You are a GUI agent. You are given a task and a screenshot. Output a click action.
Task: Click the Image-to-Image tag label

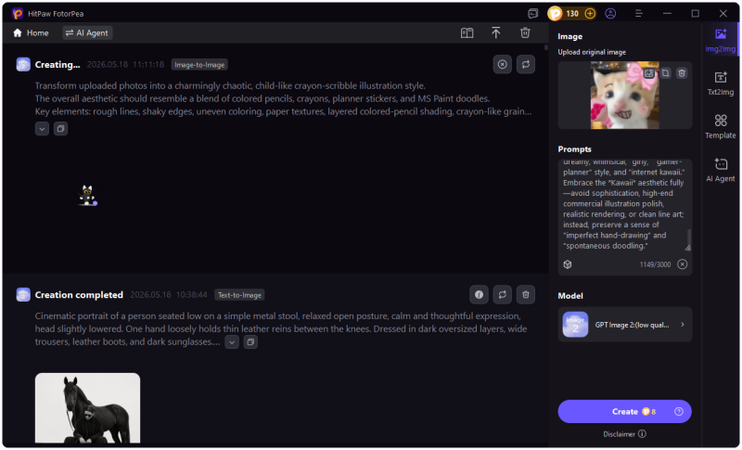199,65
